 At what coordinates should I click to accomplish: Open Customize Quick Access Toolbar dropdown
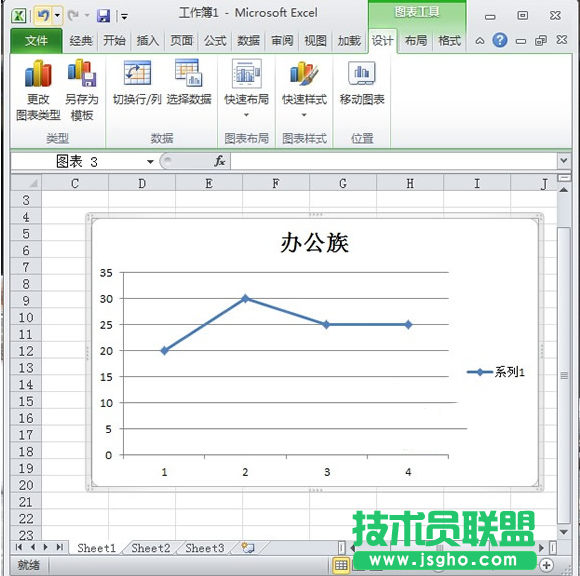(125, 16)
